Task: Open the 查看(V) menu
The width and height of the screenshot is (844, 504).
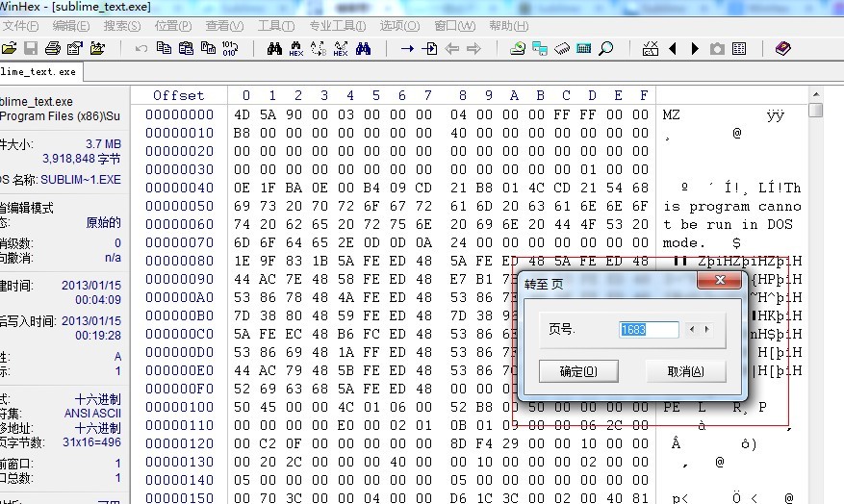Action: tap(224, 26)
